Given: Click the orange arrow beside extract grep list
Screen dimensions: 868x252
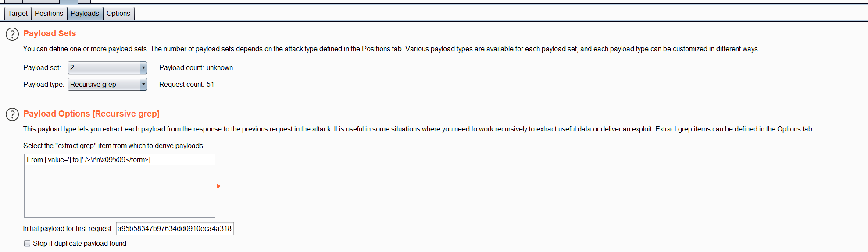Looking at the screenshot, I should (218, 186).
